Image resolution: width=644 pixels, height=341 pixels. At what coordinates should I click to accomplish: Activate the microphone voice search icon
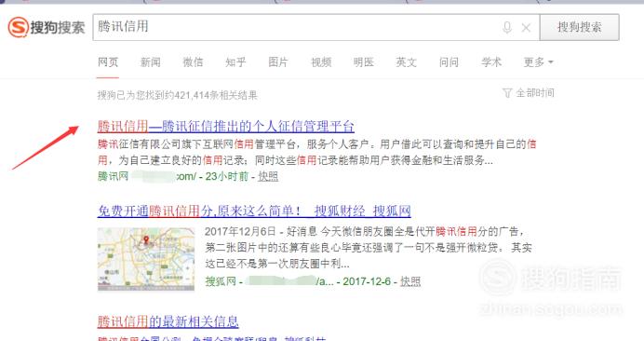pyautogui.click(x=507, y=28)
